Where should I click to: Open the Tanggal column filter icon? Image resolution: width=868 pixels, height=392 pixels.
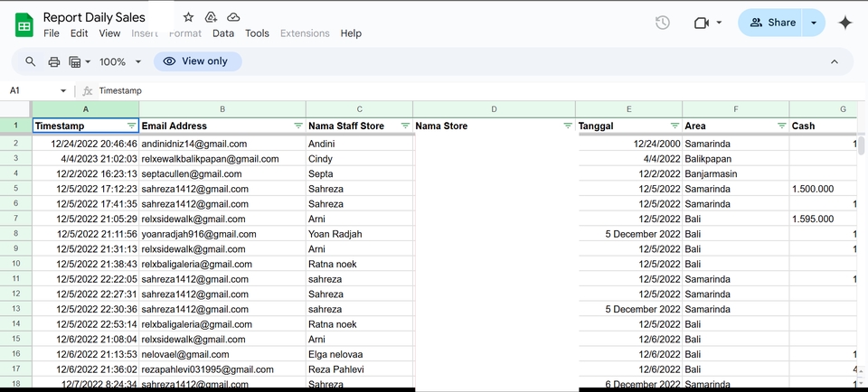675,126
